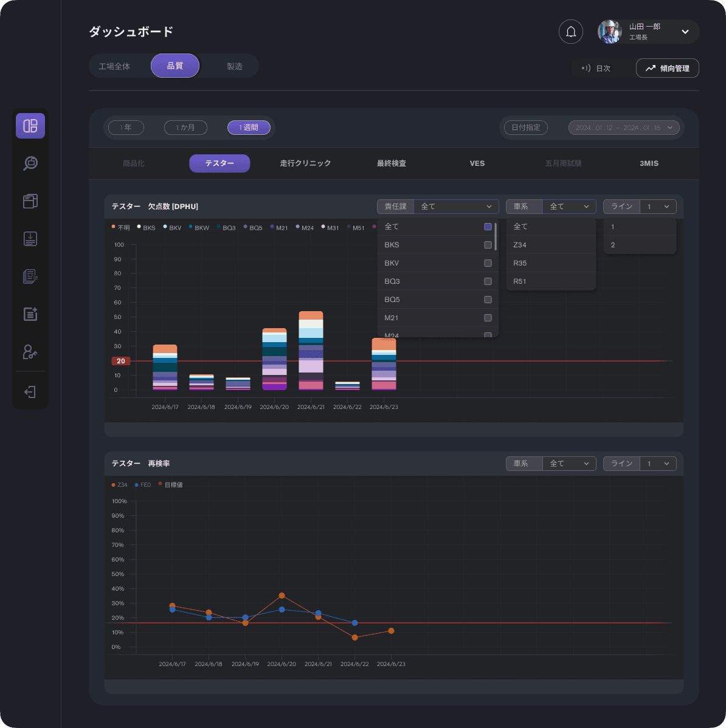Click the logout icon at sidebar bottom
This screenshot has height=728, width=726.
coord(30,391)
